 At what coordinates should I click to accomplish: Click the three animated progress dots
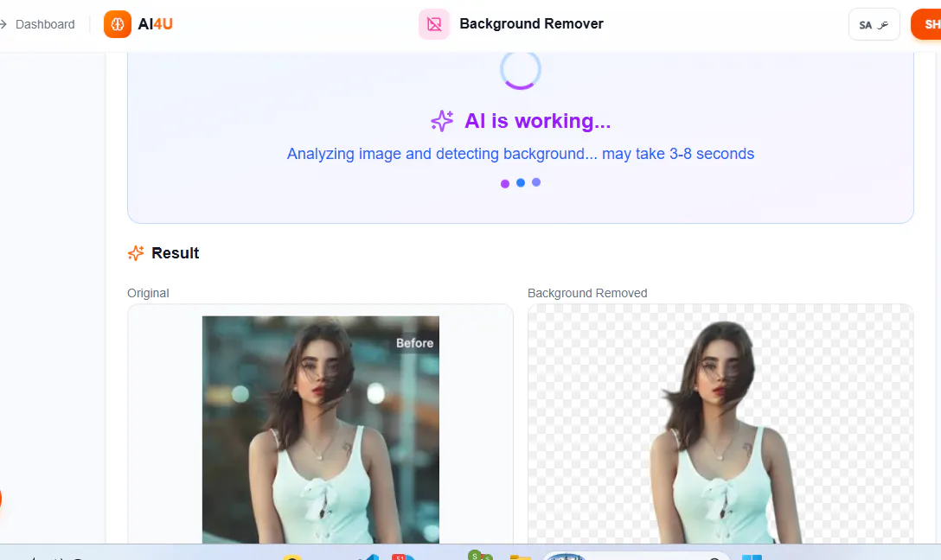[521, 183]
